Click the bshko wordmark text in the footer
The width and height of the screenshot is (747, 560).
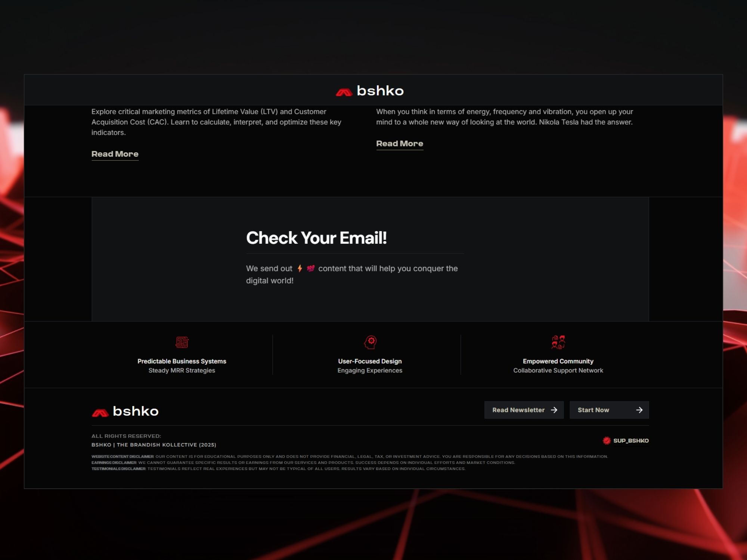[x=136, y=411]
